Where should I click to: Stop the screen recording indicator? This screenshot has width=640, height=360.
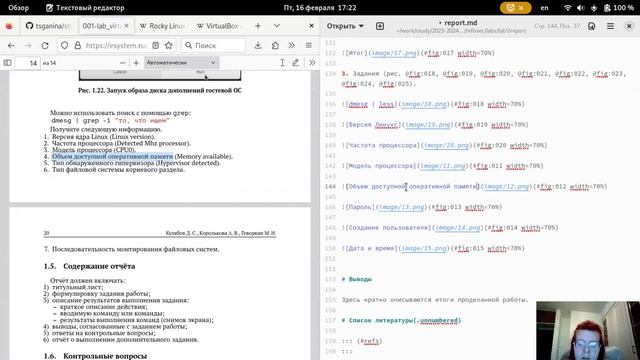516,7
